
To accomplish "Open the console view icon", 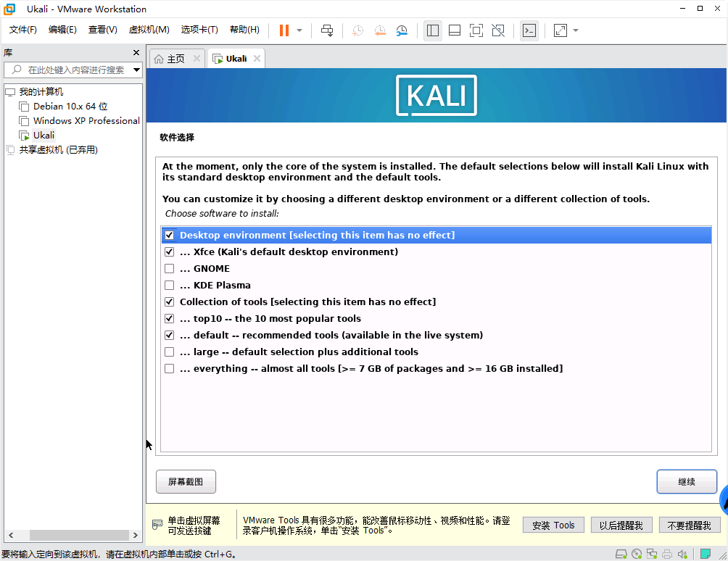I will click(x=529, y=30).
